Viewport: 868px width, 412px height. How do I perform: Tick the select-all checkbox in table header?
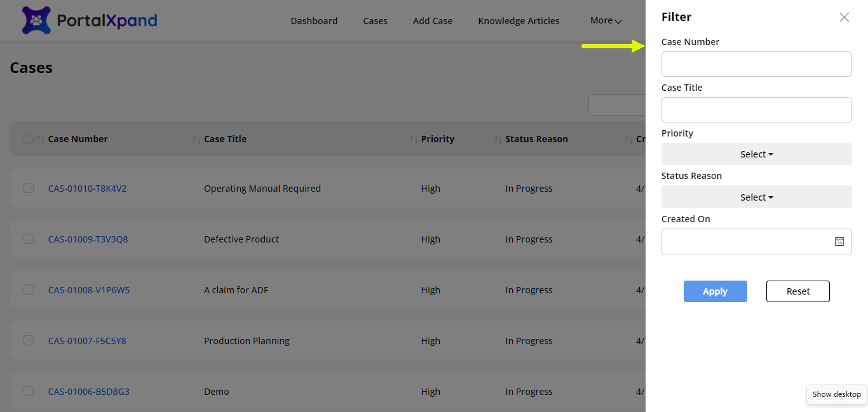pyautogui.click(x=29, y=139)
